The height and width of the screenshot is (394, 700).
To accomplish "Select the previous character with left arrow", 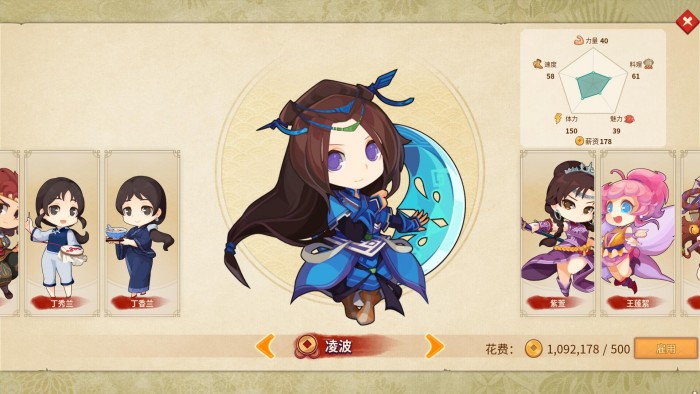I will click(x=266, y=346).
